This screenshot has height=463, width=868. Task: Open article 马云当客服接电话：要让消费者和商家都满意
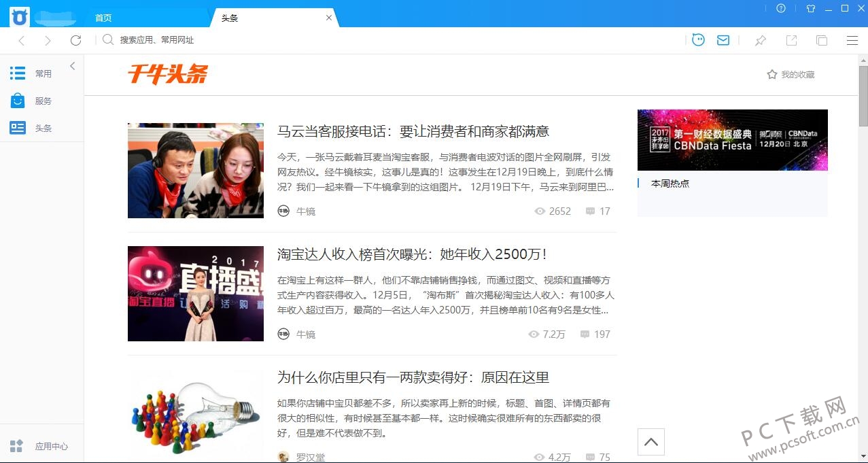pyautogui.click(x=413, y=131)
